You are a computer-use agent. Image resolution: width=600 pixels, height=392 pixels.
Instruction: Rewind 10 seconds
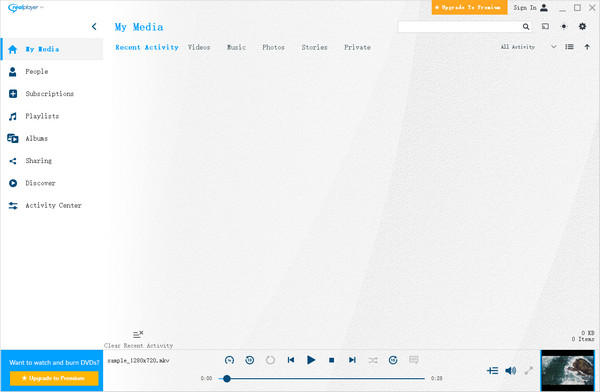(249, 360)
